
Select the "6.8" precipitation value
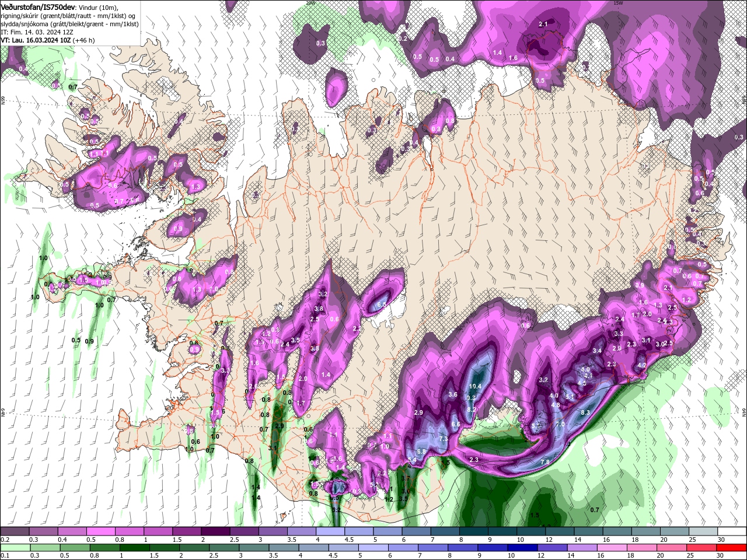point(421,452)
